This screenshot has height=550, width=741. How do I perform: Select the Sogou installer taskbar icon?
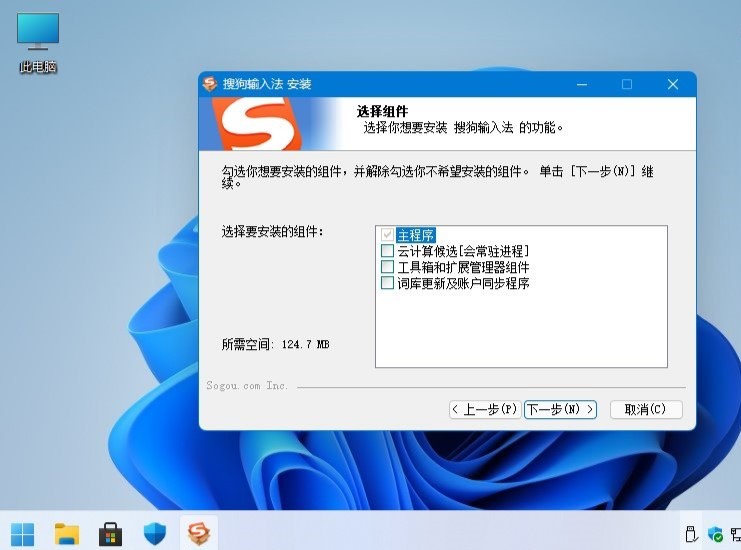click(x=198, y=533)
